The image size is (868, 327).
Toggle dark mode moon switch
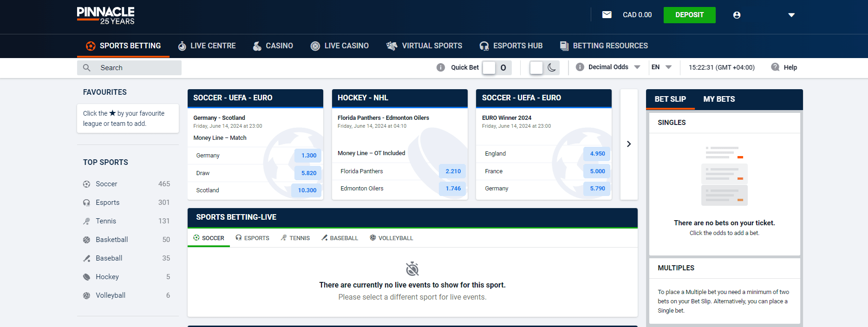click(544, 68)
